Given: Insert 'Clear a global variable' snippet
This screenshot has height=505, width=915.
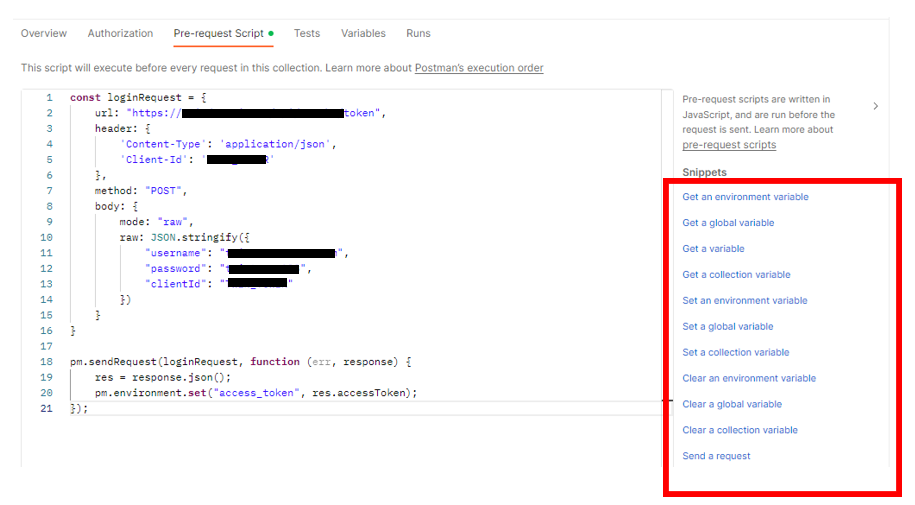Looking at the screenshot, I should (732, 404).
